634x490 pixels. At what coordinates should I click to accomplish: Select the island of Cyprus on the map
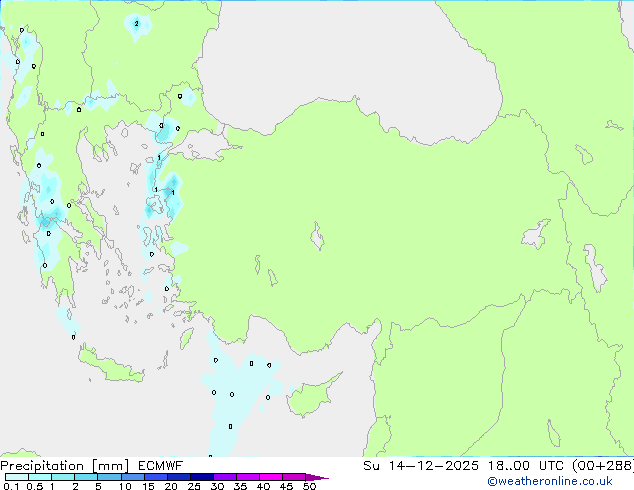click(313, 398)
